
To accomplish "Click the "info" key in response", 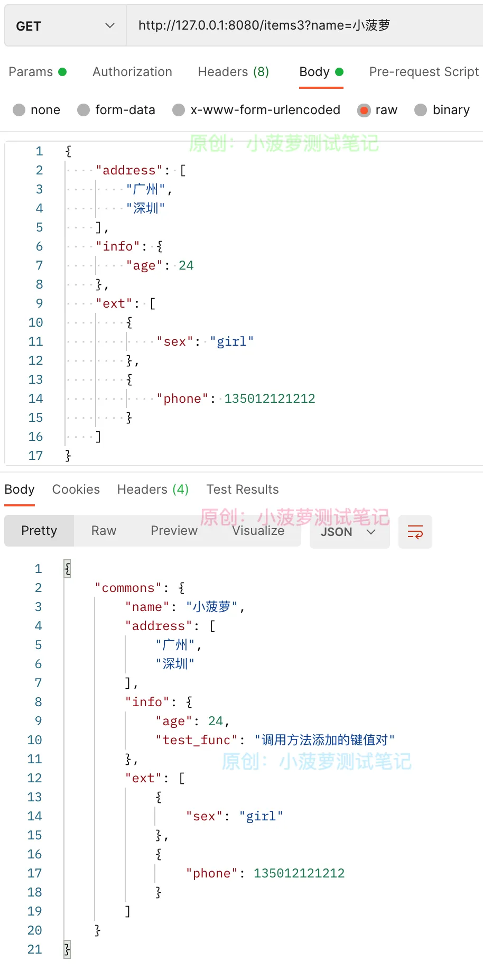I will [147, 702].
